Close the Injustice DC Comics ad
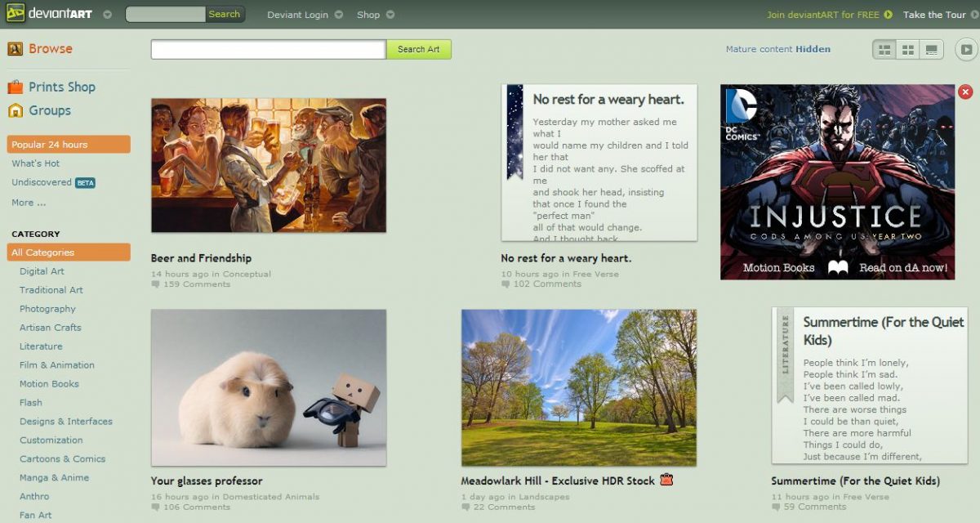Viewport: 980px width, 523px height. tap(965, 92)
